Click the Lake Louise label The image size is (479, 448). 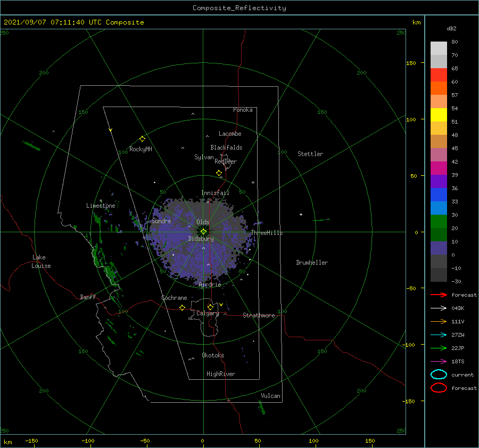pos(41,262)
